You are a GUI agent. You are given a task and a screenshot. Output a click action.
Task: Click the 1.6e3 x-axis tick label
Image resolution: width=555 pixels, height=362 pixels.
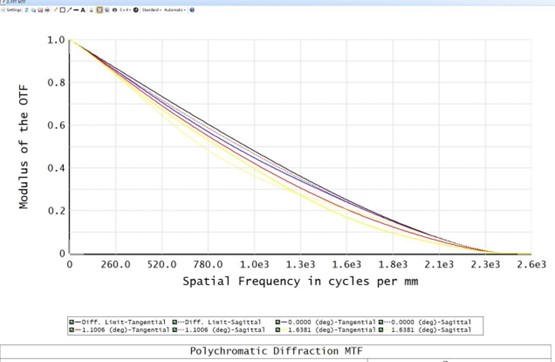point(347,264)
